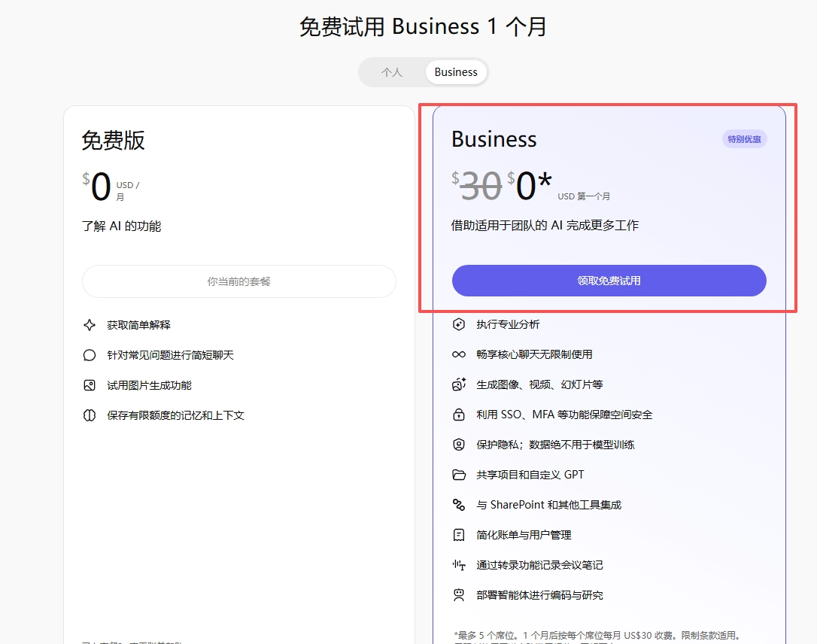
Task: Click the image icon beside 试用图片生成功能
Action: click(90, 385)
